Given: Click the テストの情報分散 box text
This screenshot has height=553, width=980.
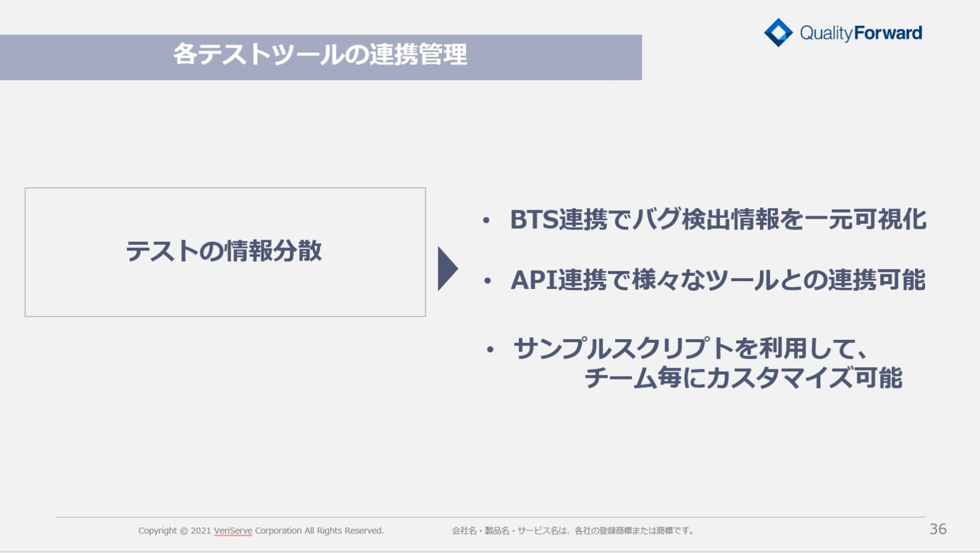Looking at the screenshot, I should point(224,251).
